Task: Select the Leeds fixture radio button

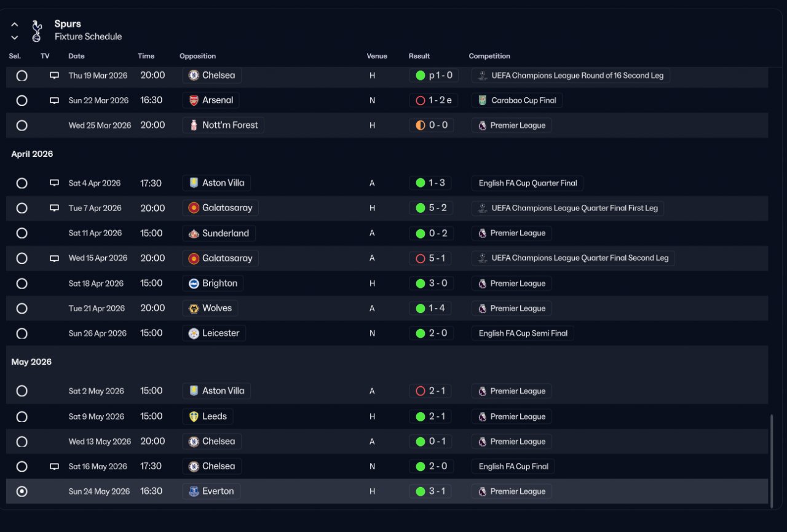Action: pos(22,416)
